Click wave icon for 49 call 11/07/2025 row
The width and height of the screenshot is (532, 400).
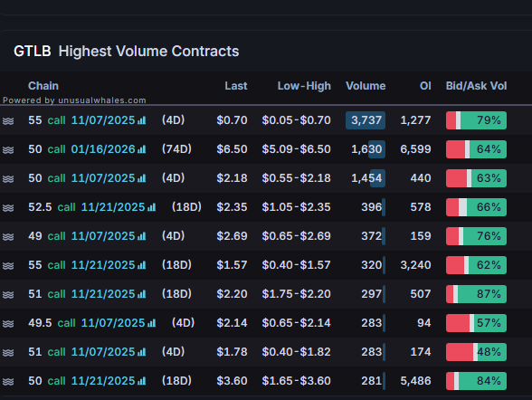pyautogui.click(x=8, y=236)
